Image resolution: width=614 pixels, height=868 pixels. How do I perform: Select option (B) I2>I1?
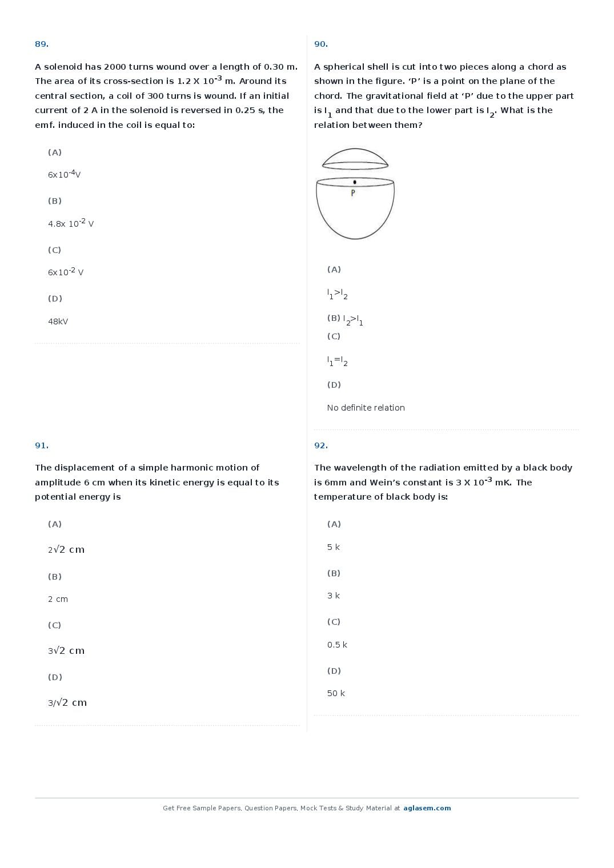pyautogui.click(x=345, y=319)
